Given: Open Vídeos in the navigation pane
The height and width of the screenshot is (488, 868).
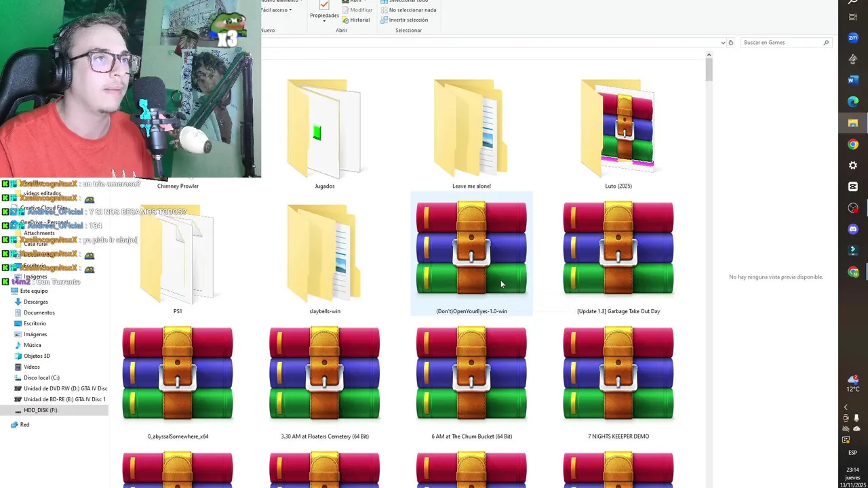Looking at the screenshot, I should pos(31,367).
